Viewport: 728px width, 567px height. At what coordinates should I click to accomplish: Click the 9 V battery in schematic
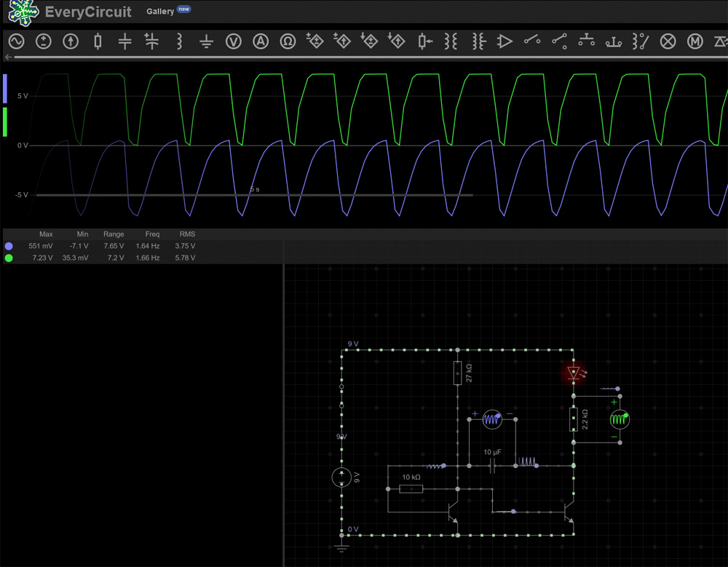click(341, 477)
